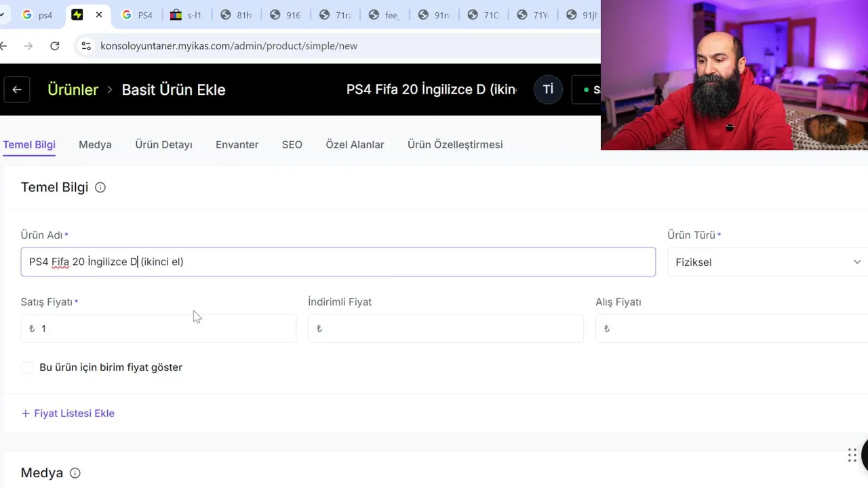Select the Temel Bilgi tab
The width and height of the screenshot is (868, 488).
[x=29, y=144]
